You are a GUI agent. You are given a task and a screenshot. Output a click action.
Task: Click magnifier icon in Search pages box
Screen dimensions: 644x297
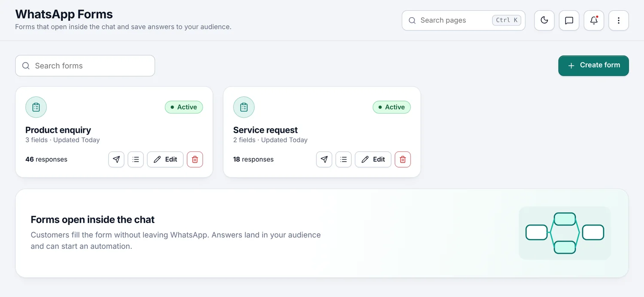tap(412, 20)
